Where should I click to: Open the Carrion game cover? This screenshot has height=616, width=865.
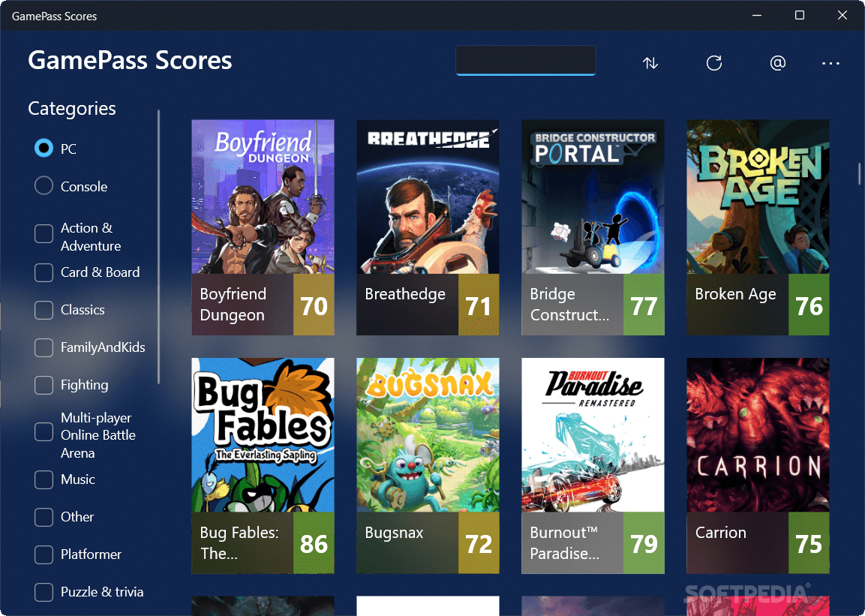[758, 435]
